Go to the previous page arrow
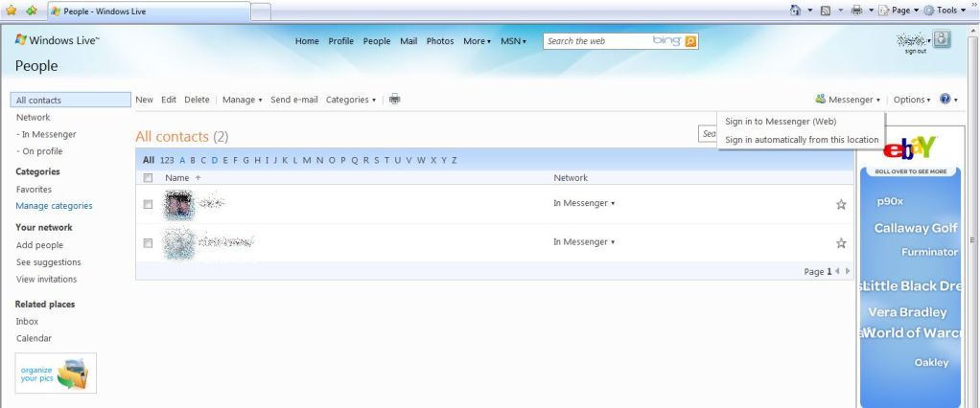This screenshot has height=408, width=980. [x=837, y=271]
